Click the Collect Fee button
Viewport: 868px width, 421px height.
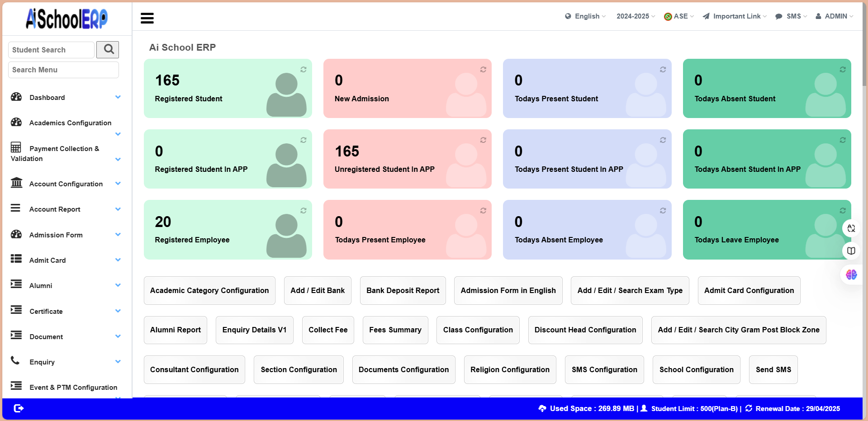point(328,330)
